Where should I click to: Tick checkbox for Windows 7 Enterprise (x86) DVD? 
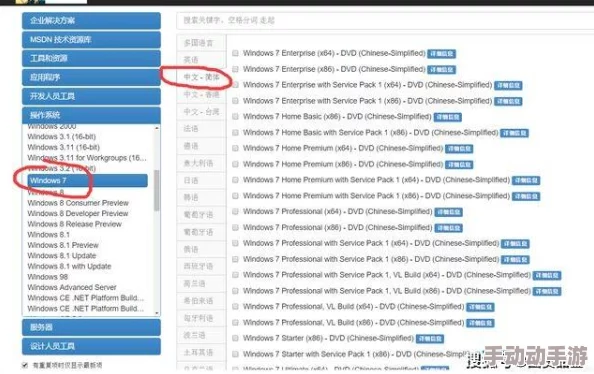click(x=235, y=69)
